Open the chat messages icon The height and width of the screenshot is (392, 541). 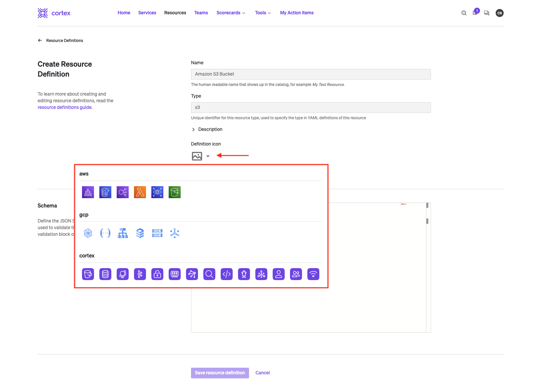[x=487, y=13]
